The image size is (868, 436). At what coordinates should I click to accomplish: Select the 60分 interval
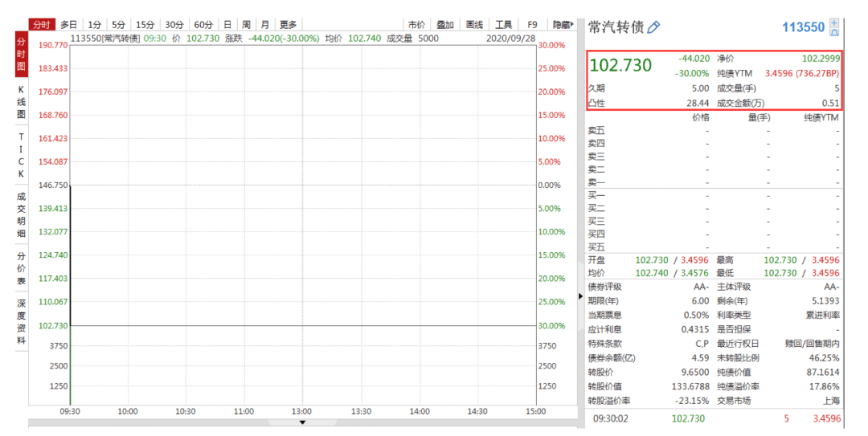click(x=203, y=24)
